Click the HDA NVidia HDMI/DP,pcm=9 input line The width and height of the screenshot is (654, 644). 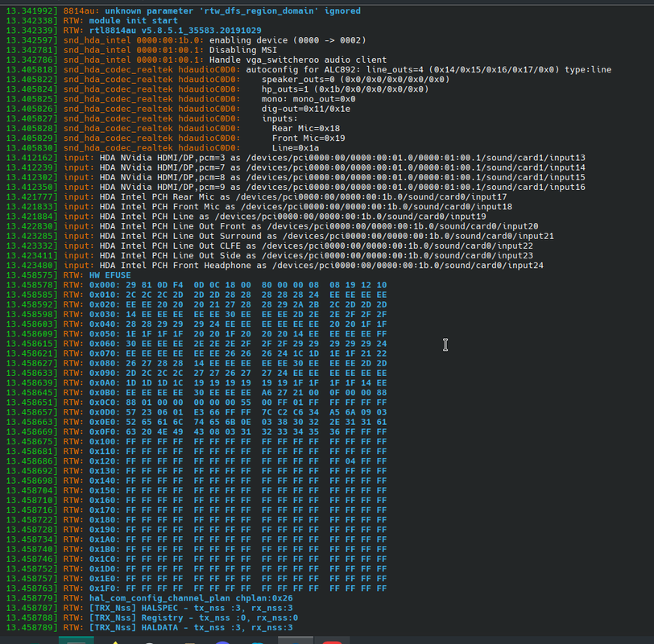(x=296, y=187)
